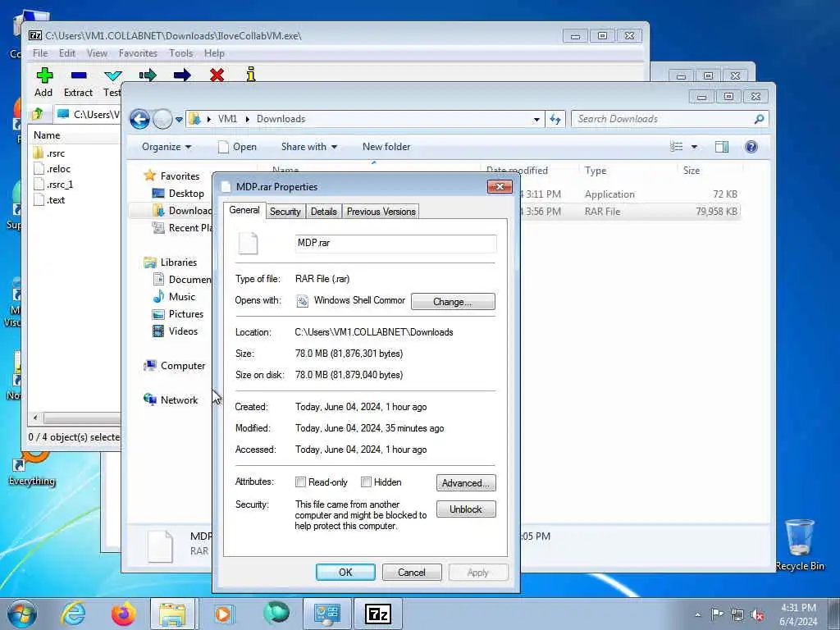Viewport: 840px width, 630px height.
Task: Click Open in Explorer toolbar
Action: click(237, 147)
